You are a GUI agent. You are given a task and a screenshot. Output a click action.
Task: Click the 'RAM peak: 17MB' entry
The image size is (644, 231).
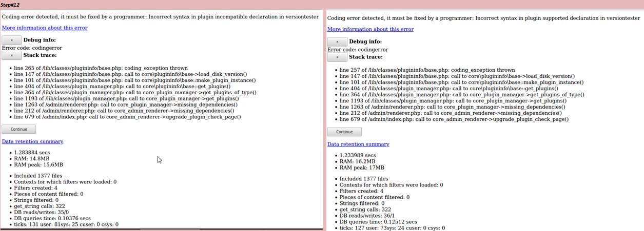362,167
